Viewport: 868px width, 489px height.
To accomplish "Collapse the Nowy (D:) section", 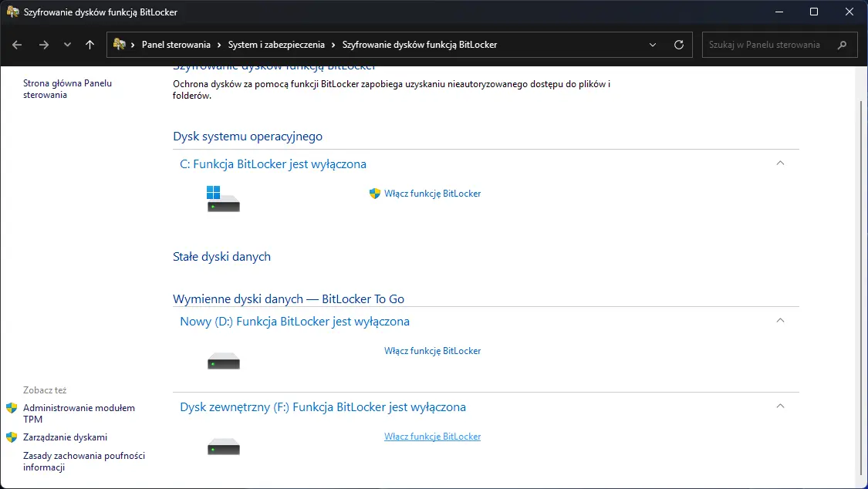I will [780, 321].
